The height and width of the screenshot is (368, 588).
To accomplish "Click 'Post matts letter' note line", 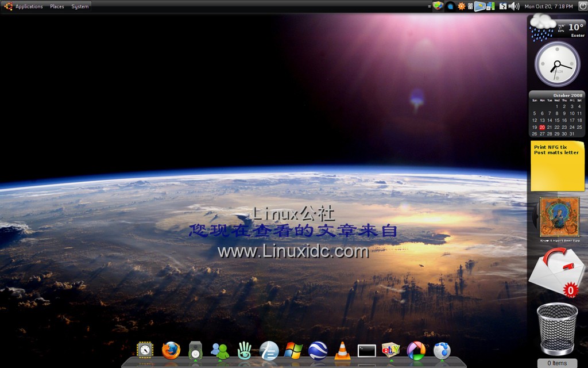I will 556,152.
